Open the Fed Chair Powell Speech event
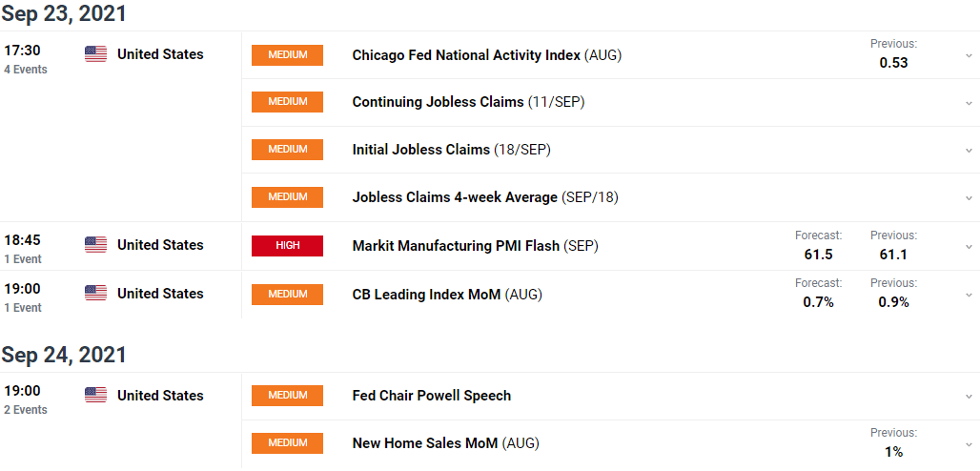This screenshot has height=471, width=980. pos(431,396)
